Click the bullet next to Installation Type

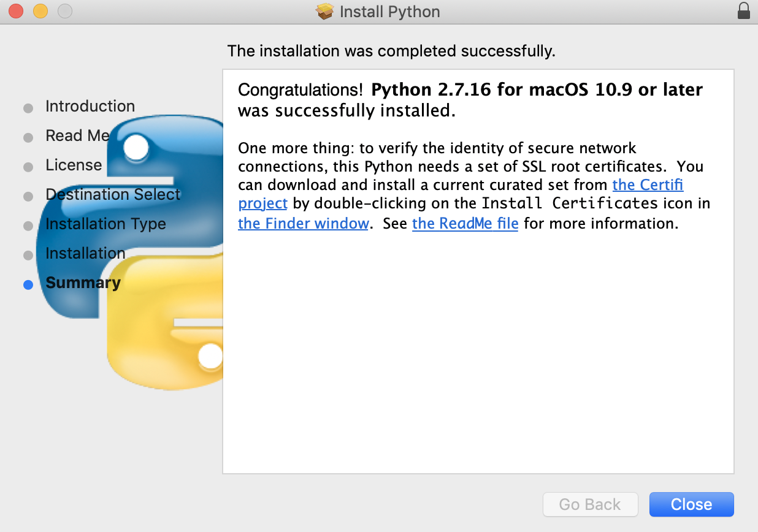click(28, 226)
